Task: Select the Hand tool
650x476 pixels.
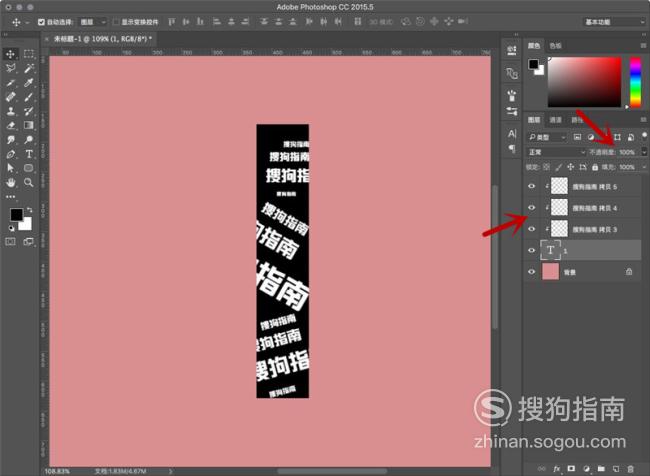Action: tap(10, 182)
